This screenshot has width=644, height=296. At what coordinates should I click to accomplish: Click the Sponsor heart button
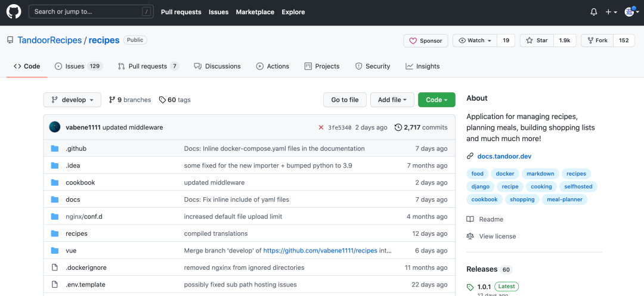coord(426,40)
